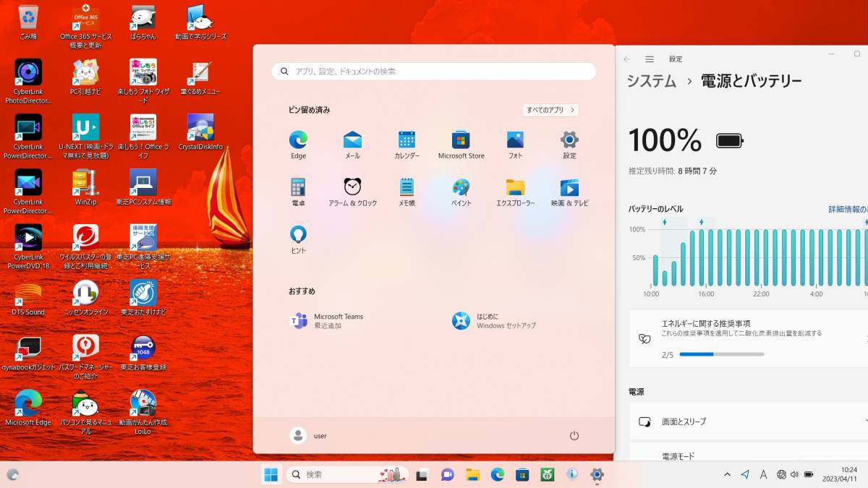Open エネルギーに関する推奨事項 card
This screenshot has width=868, height=488.
749,338
